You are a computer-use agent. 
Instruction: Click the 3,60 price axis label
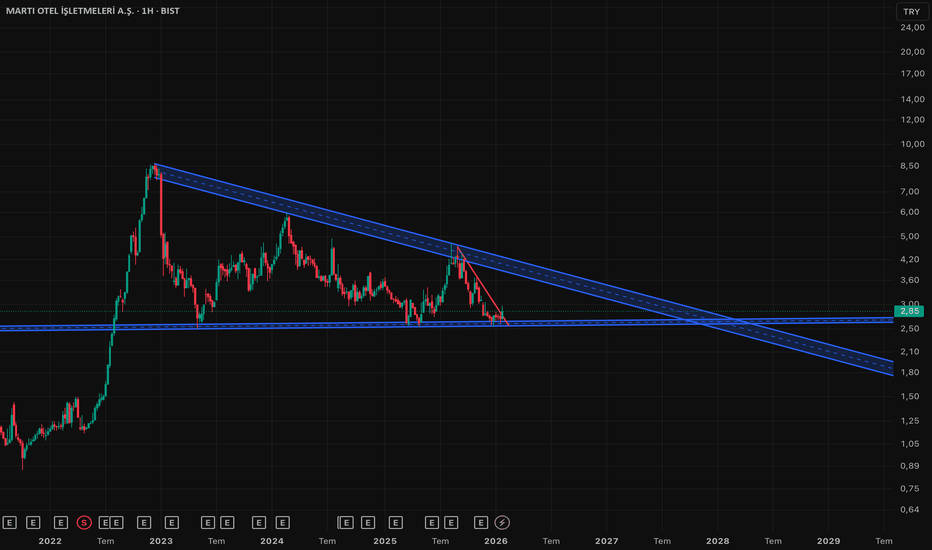click(910, 280)
